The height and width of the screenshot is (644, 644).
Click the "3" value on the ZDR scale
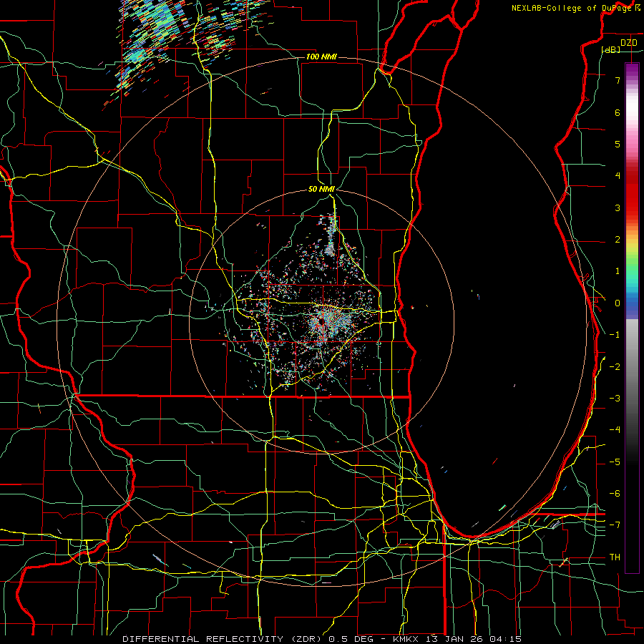pyautogui.click(x=618, y=208)
